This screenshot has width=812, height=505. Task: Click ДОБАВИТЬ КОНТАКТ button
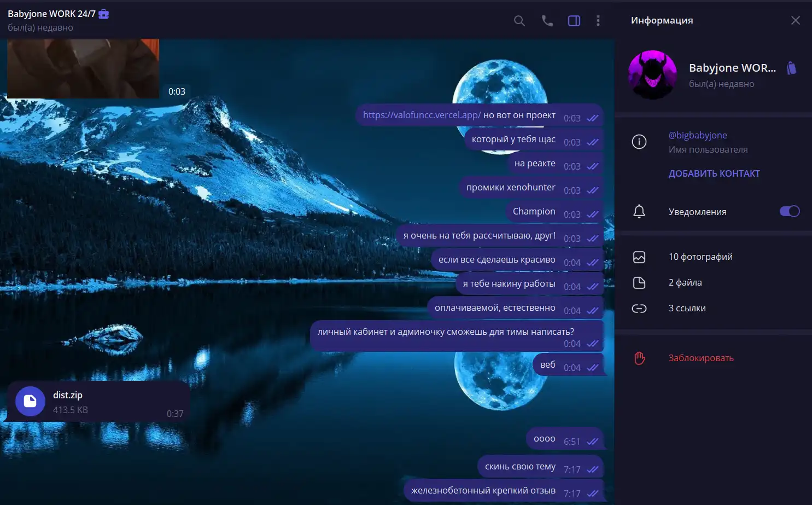[714, 173]
